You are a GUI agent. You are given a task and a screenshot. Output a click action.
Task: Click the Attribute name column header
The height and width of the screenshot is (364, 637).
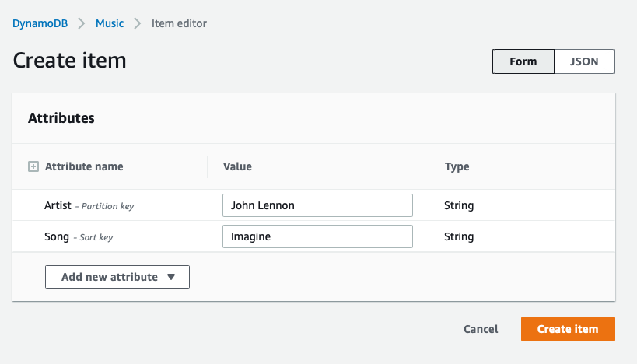point(84,166)
